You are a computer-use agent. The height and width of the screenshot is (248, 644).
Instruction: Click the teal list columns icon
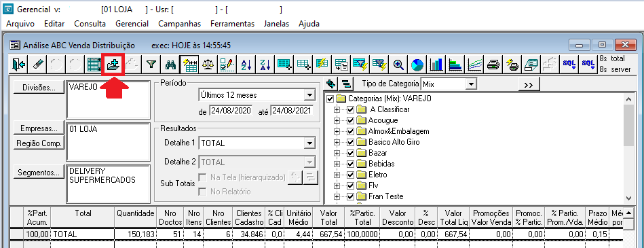(x=94, y=65)
